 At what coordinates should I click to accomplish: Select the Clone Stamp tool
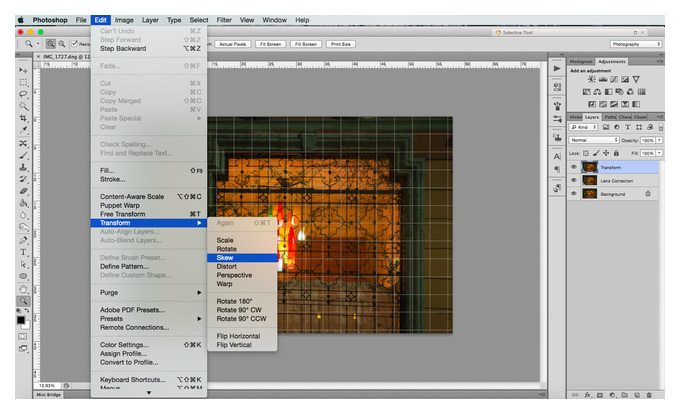[23, 167]
